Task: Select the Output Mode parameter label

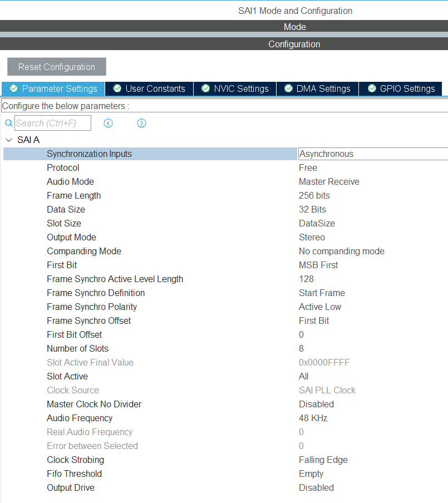Action: click(x=71, y=237)
